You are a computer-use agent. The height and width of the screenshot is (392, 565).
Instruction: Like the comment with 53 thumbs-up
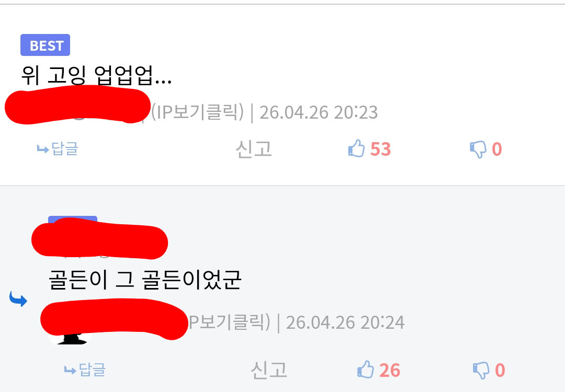point(356,148)
